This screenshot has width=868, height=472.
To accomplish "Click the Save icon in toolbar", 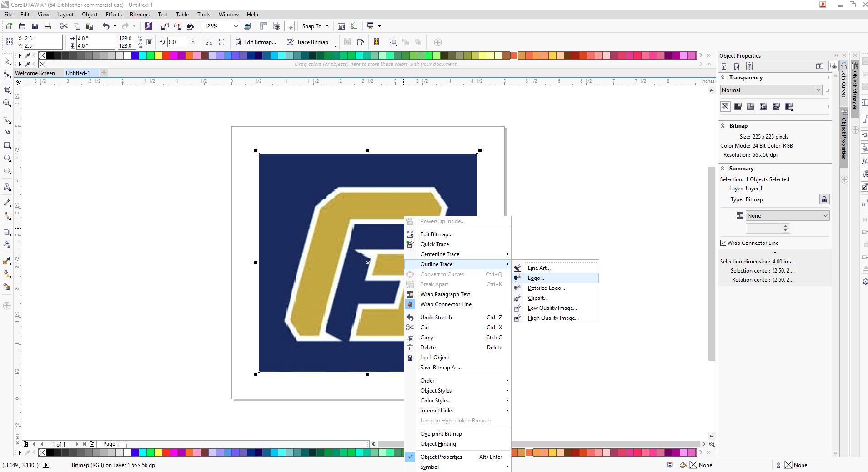I will click(x=35, y=26).
